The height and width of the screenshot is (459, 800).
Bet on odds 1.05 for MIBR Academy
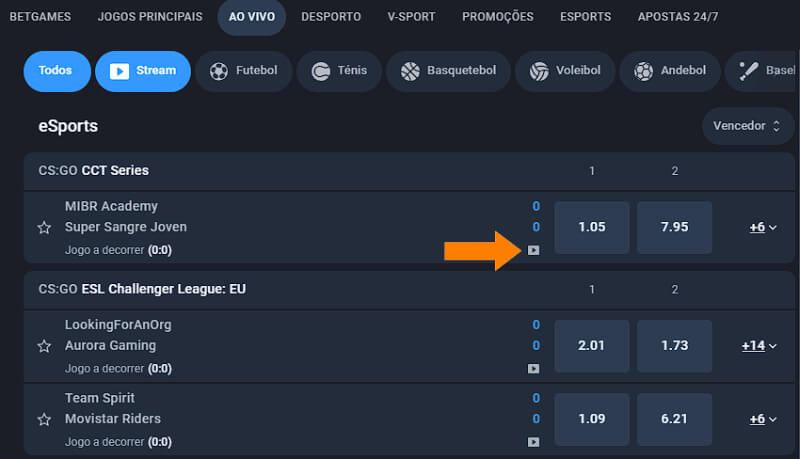pyautogui.click(x=592, y=227)
